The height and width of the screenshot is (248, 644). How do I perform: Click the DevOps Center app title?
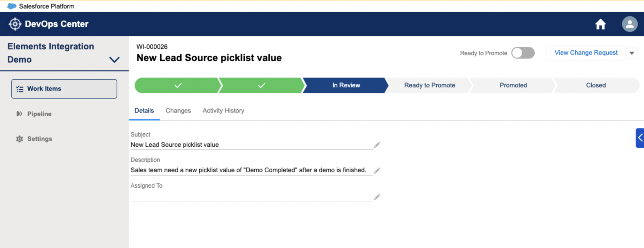pyautogui.click(x=57, y=24)
